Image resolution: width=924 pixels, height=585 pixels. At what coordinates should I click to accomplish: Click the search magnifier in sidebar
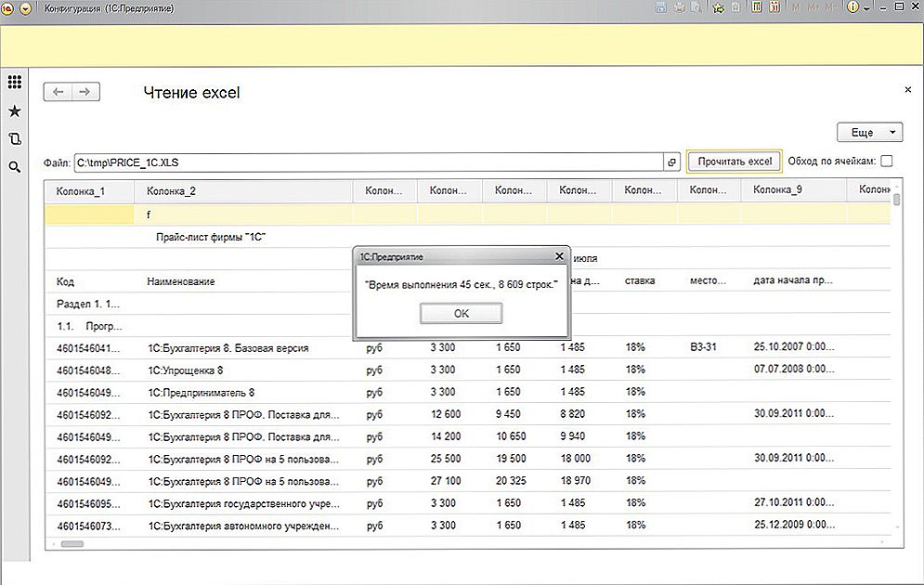pyautogui.click(x=14, y=167)
